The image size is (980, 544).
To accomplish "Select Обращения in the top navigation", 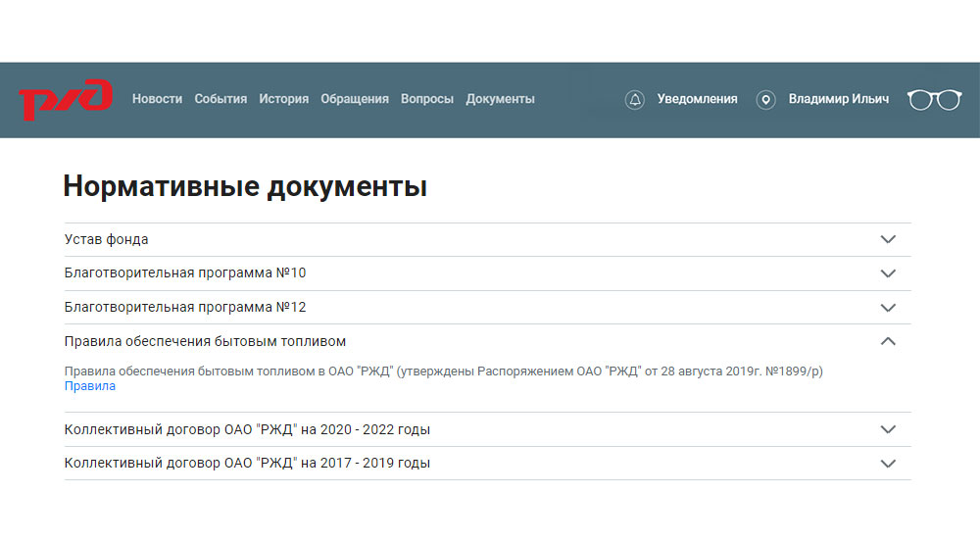I will (355, 99).
